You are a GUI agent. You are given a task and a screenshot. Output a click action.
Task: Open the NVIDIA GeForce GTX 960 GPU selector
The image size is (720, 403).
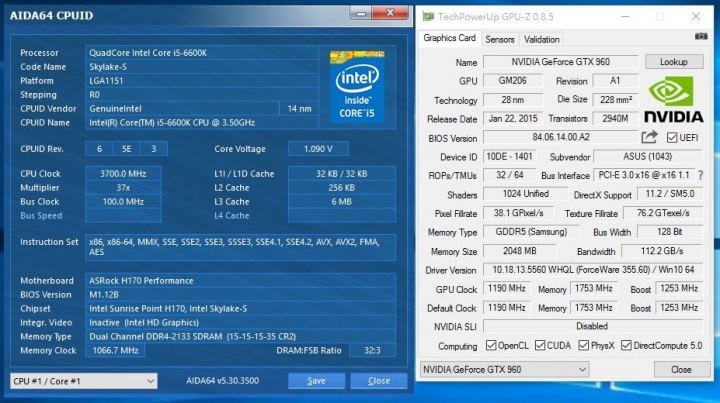pos(504,369)
